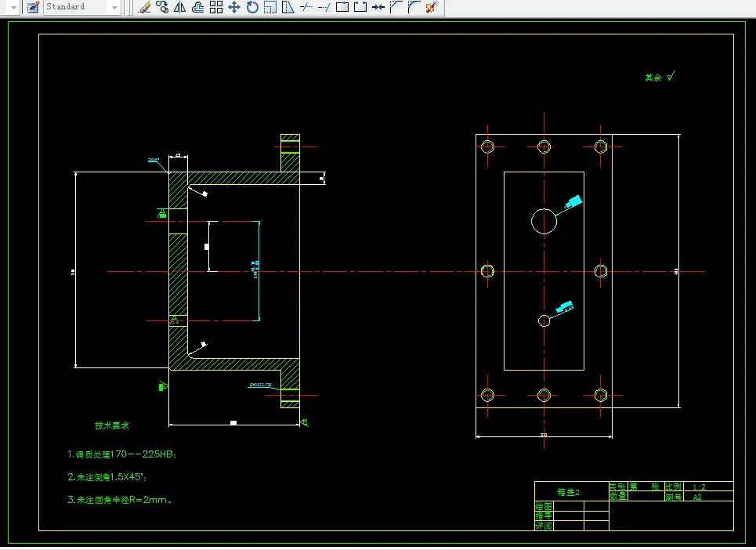The image size is (756, 550).
Task: Select the Copy objects tool
Action: click(x=162, y=7)
